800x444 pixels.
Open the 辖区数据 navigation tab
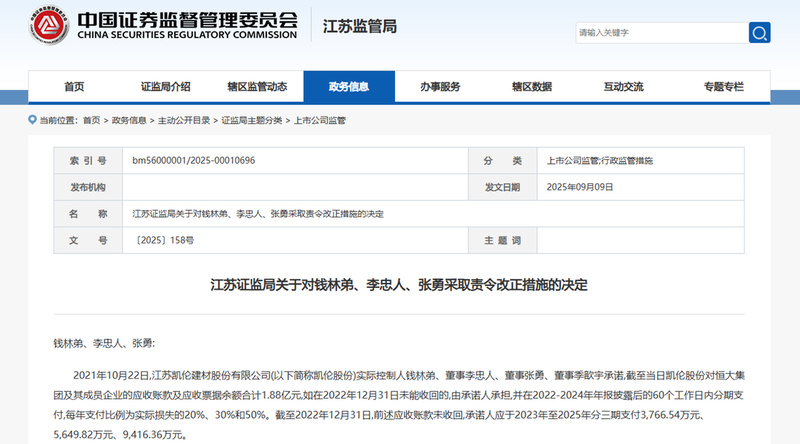[532, 87]
